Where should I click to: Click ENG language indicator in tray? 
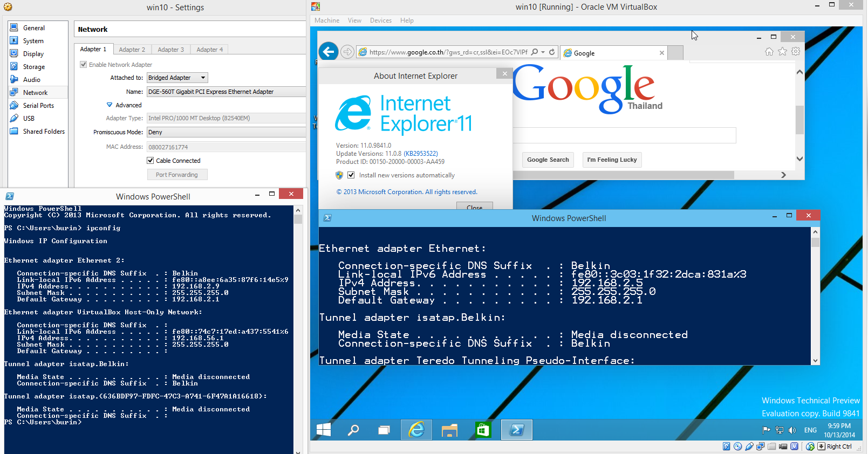810,430
